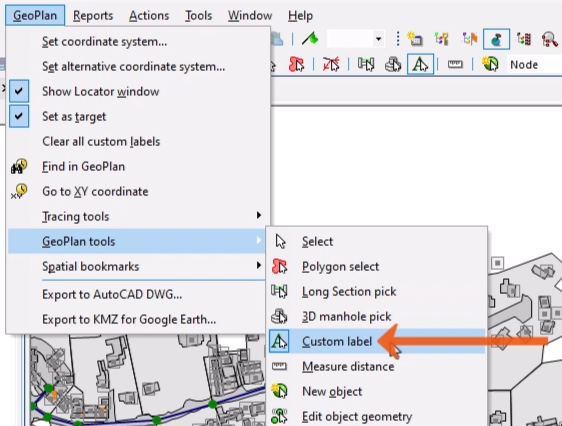This screenshot has width=562, height=426.
Task: Click the Edit object geometry submenu icon
Action: (x=279, y=416)
